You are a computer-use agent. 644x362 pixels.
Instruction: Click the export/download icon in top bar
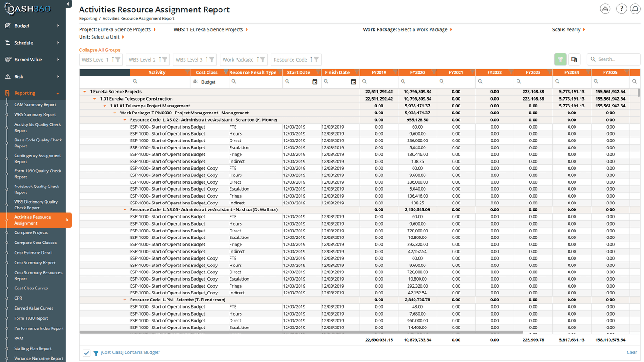pos(605,9)
